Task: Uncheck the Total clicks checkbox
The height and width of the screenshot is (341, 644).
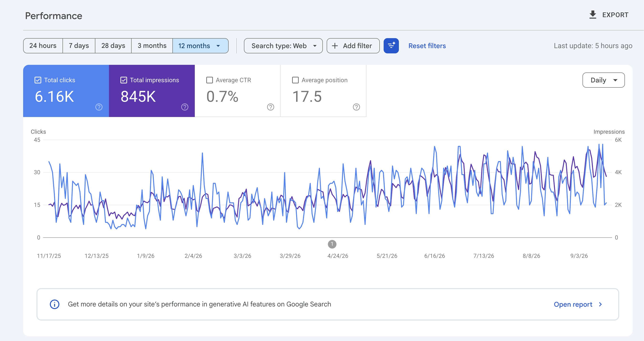Action: tap(38, 80)
